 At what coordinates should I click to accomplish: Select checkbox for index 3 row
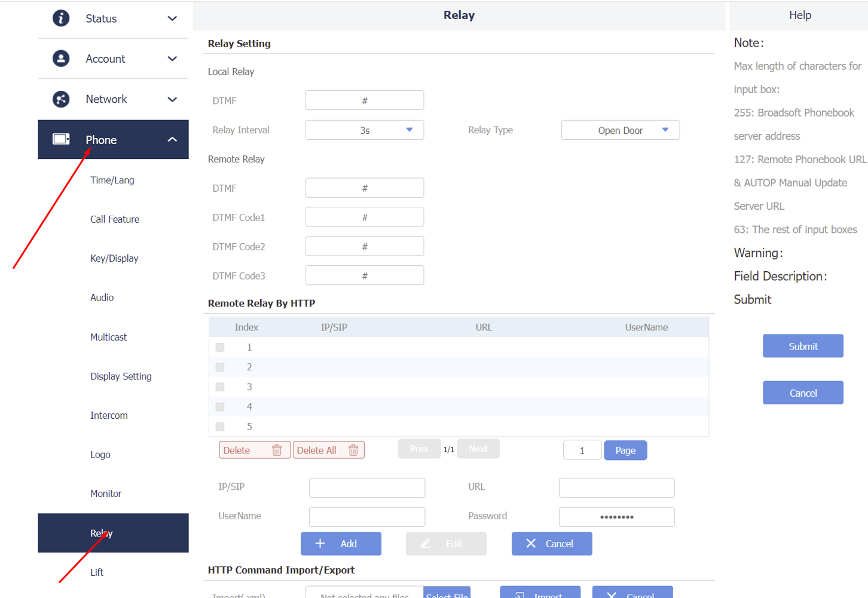[x=220, y=387]
